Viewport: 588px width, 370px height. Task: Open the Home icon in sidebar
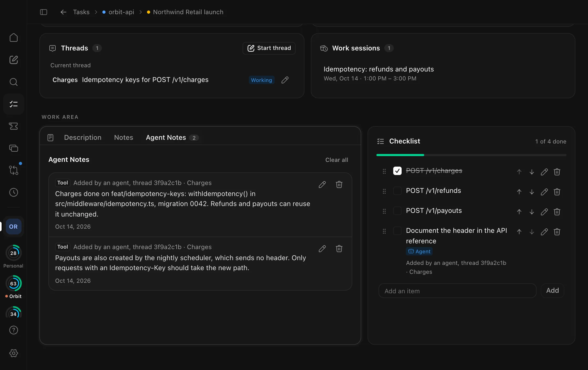(14, 38)
